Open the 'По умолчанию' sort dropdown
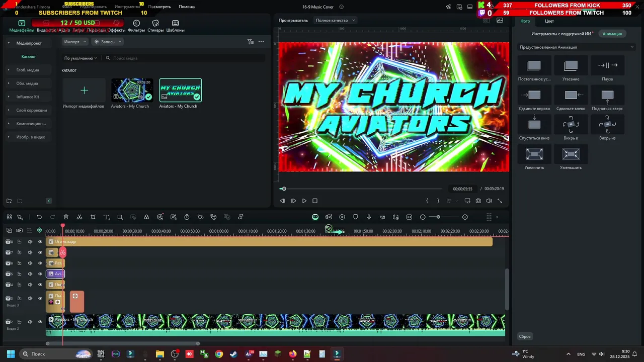644x362 pixels. coord(80,58)
